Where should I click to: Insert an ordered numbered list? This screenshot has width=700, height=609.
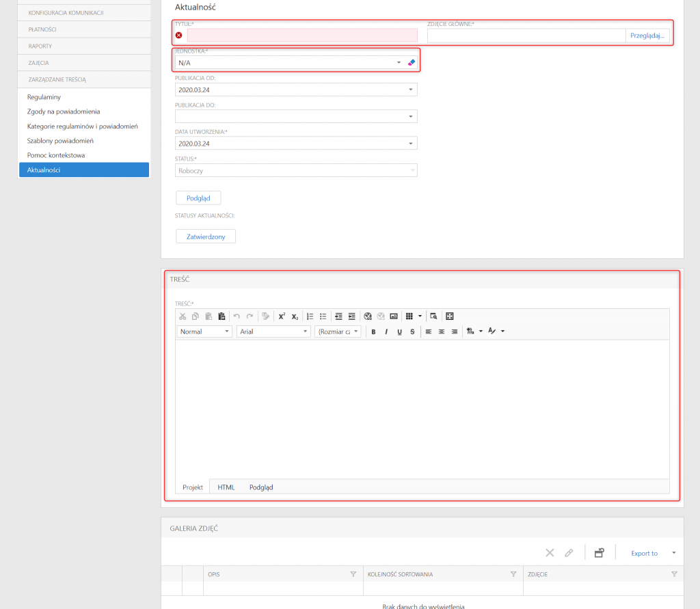(x=310, y=316)
